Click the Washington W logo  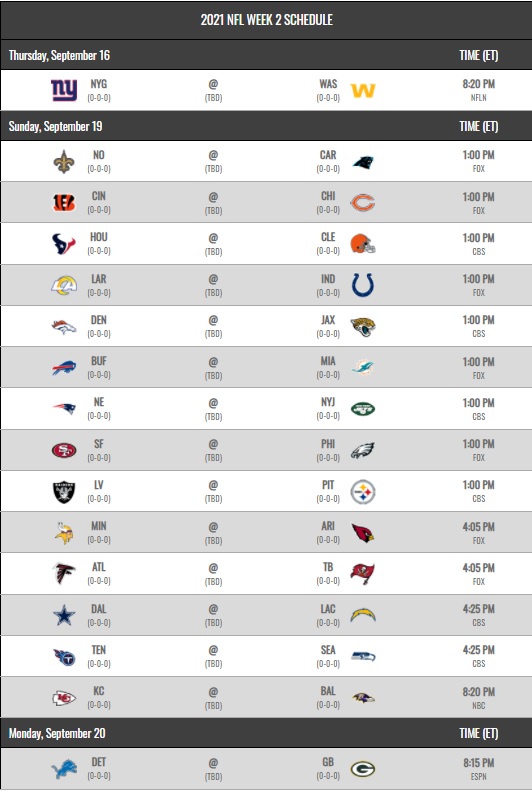coord(363,90)
